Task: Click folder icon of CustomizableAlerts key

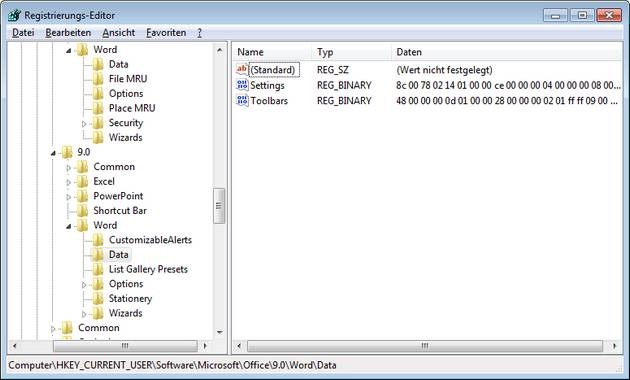Action: point(98,240)
